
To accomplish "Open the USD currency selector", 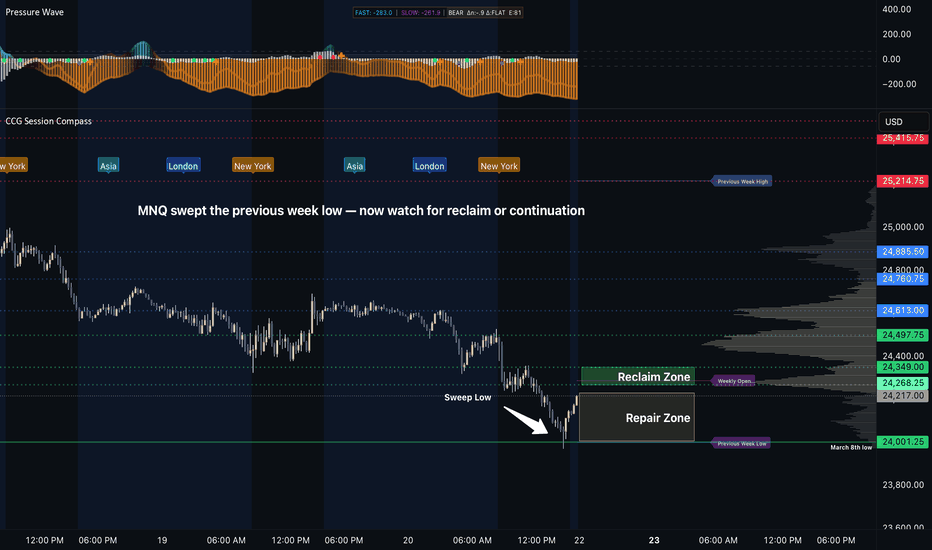I will (891, 122).
